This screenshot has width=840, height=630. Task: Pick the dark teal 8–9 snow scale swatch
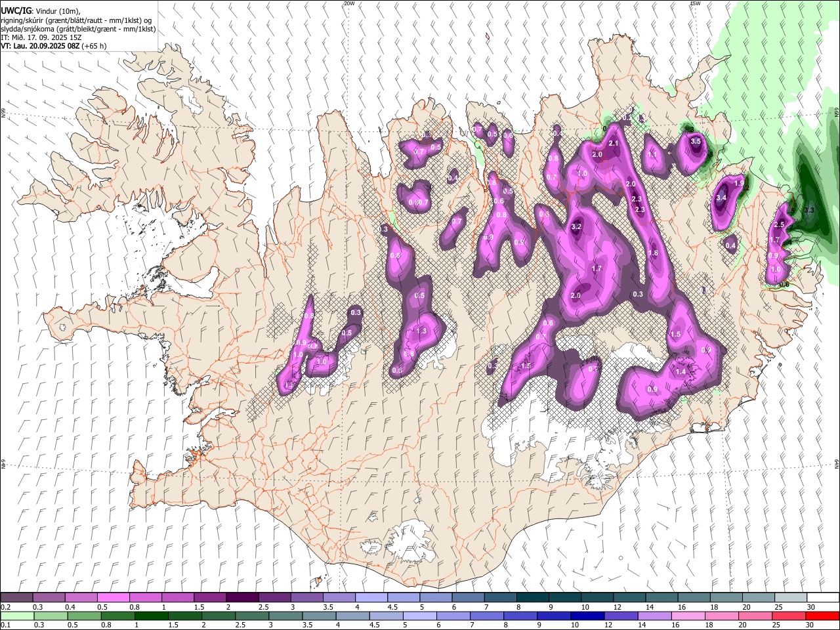coord(532,597)
